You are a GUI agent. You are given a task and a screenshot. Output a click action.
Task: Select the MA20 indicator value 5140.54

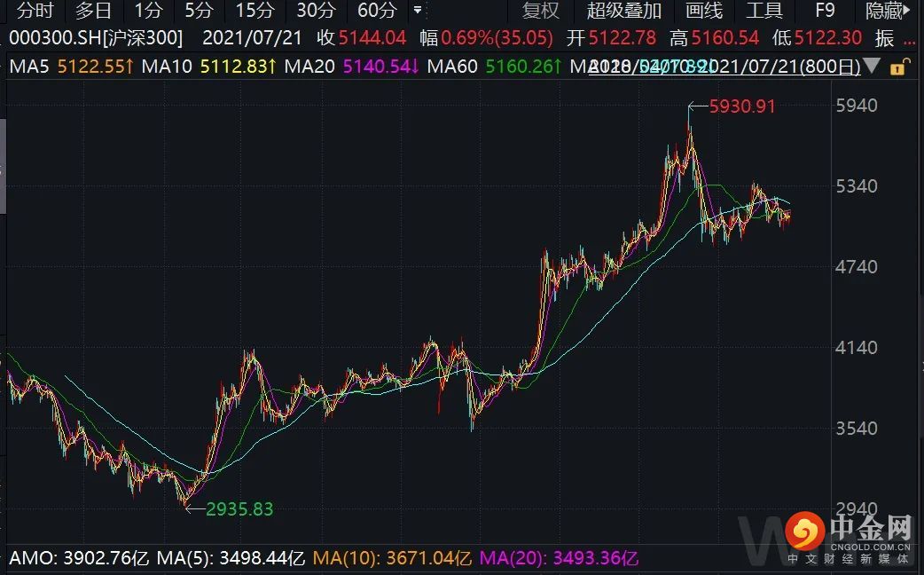pos(381,66)
